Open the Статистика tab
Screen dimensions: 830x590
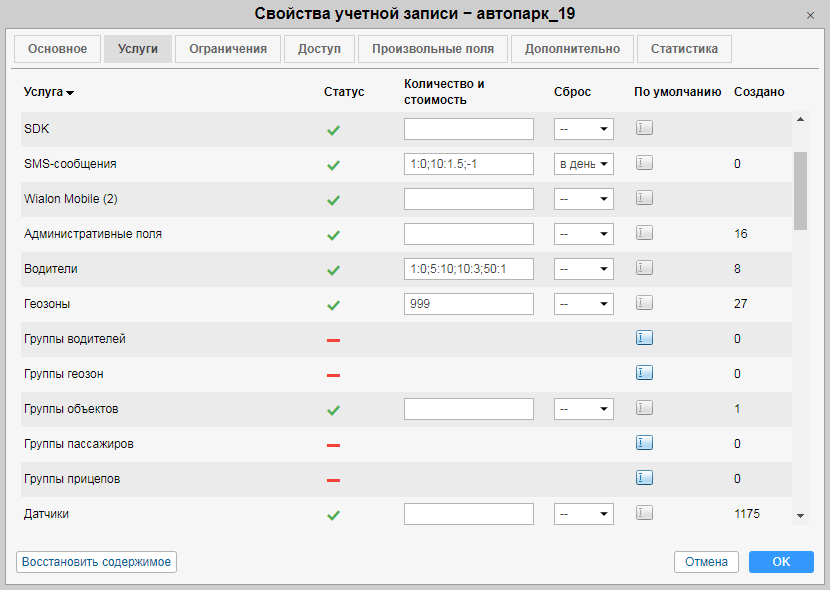(x=684, y=49)
